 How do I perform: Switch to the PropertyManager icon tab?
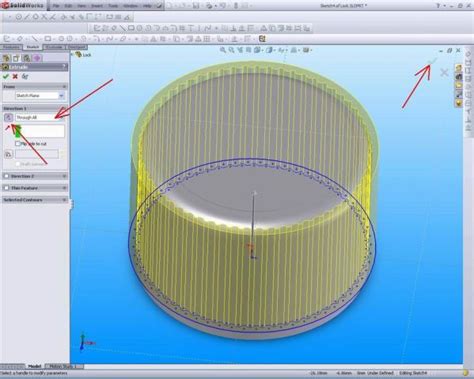click(x=16, y=58)
